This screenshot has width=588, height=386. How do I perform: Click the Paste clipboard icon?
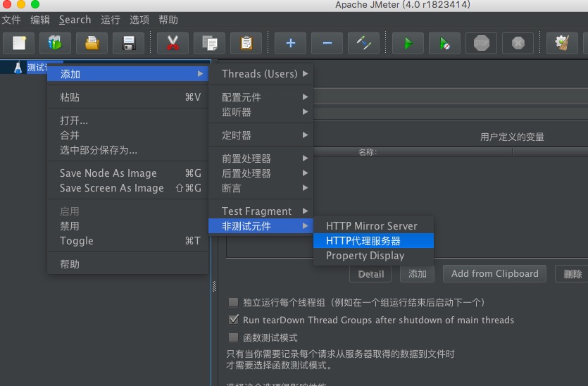(246, 43)
